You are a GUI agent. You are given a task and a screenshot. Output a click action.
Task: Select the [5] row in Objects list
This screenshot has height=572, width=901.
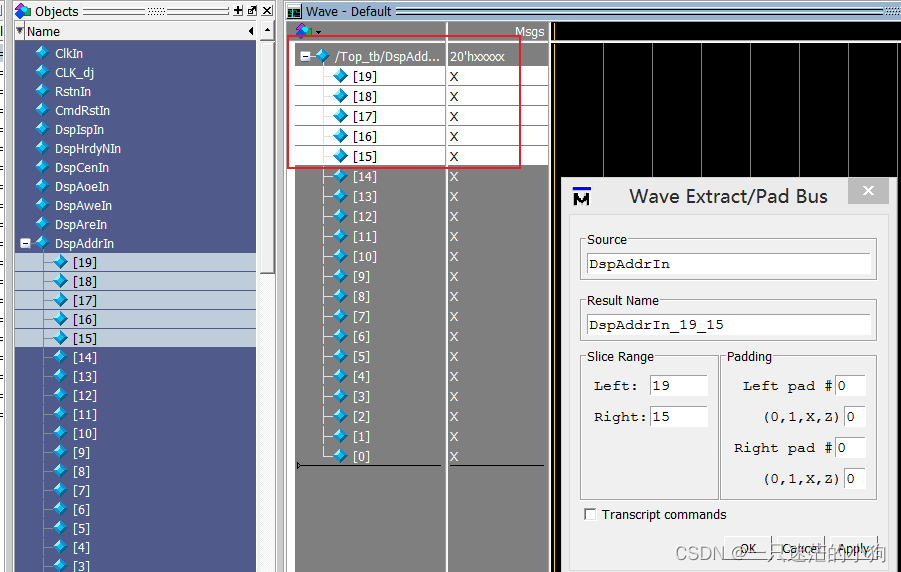click(136, 528)
